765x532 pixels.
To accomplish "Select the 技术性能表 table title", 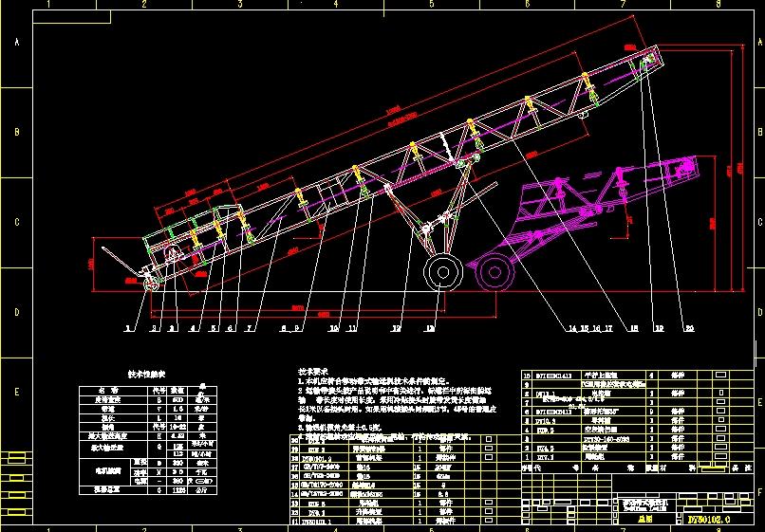I will pos(147,375).
